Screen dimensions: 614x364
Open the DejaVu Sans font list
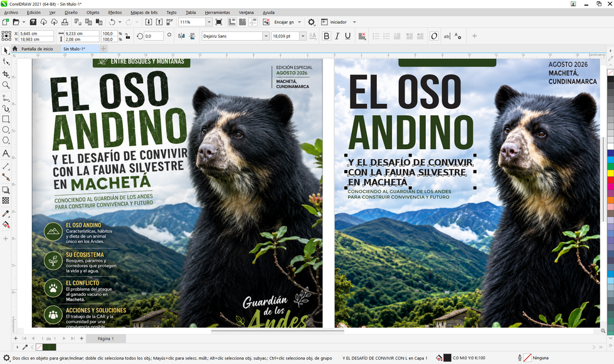(x=266, y=36)
